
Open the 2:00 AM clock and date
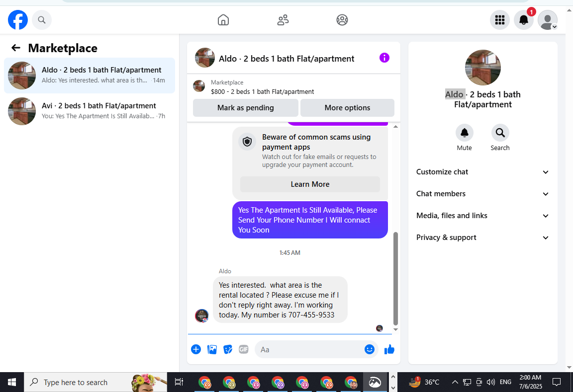coord(530,382)
